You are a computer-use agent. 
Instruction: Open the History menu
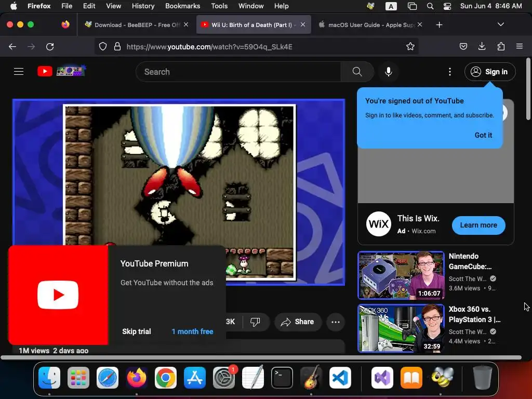[143, 6]
